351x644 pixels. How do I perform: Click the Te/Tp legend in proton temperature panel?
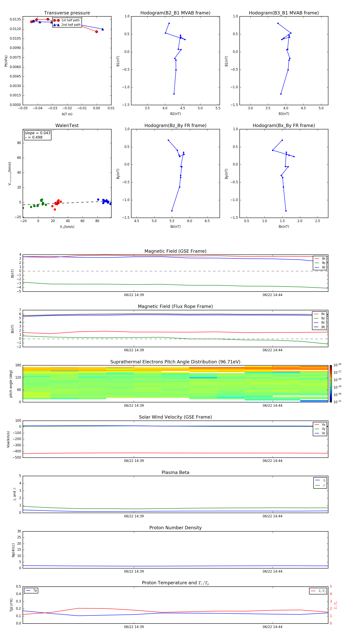point(318,591)
